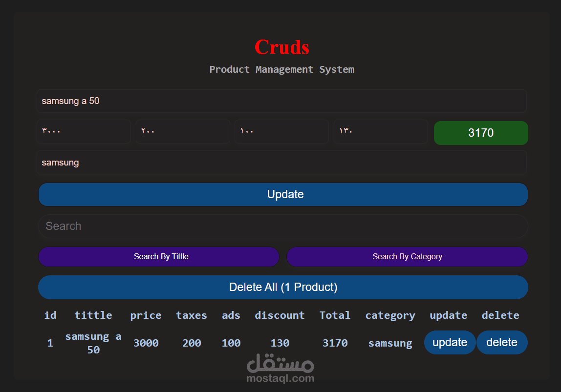The width and height of the screenshot is (561, 392).
Task: Click the table cell with price 3000
Action: click(146, 343)
